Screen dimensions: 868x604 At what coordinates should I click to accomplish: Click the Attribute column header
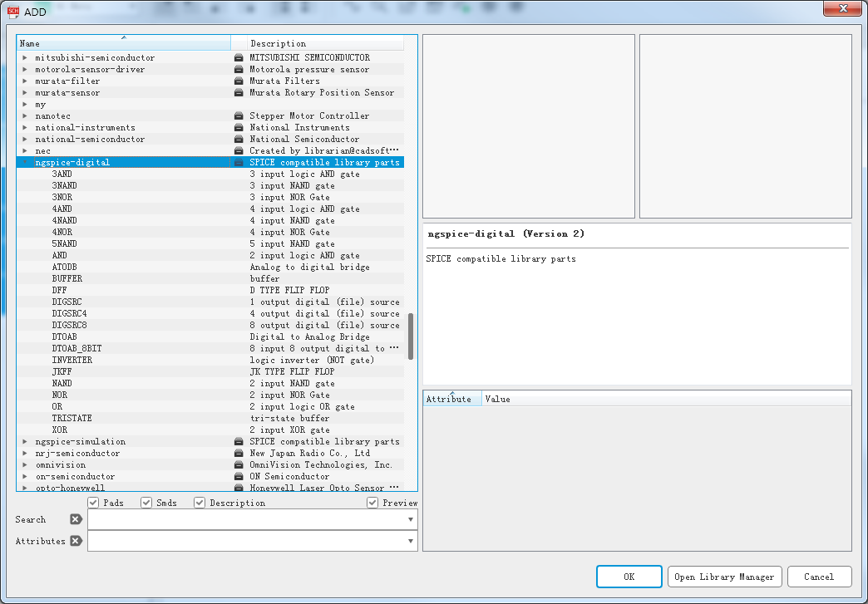449,399
